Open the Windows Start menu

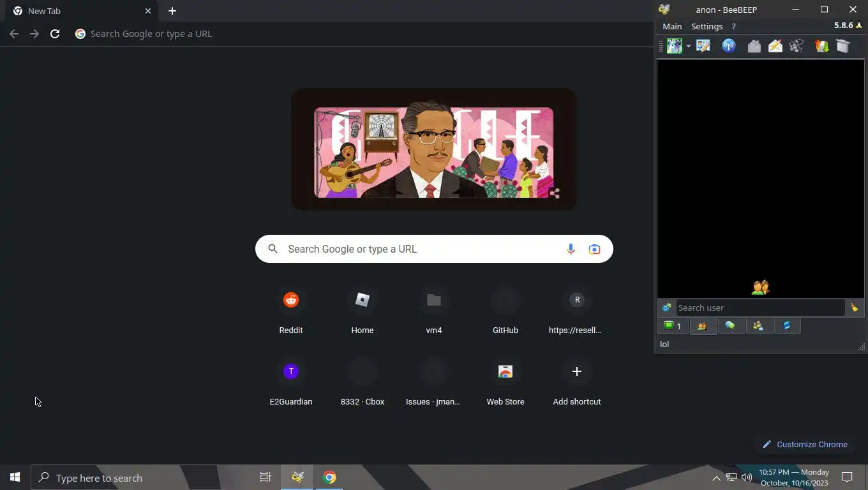(15, 477)
